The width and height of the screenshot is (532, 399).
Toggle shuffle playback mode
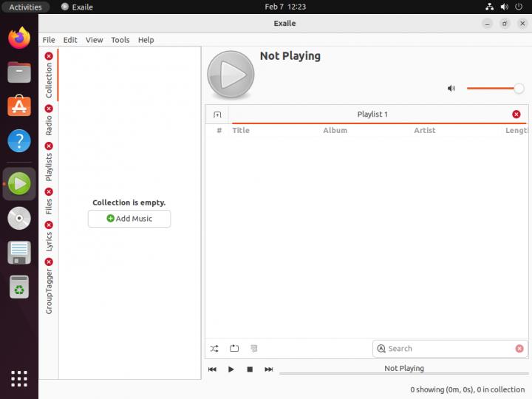(x=214, y=348)
